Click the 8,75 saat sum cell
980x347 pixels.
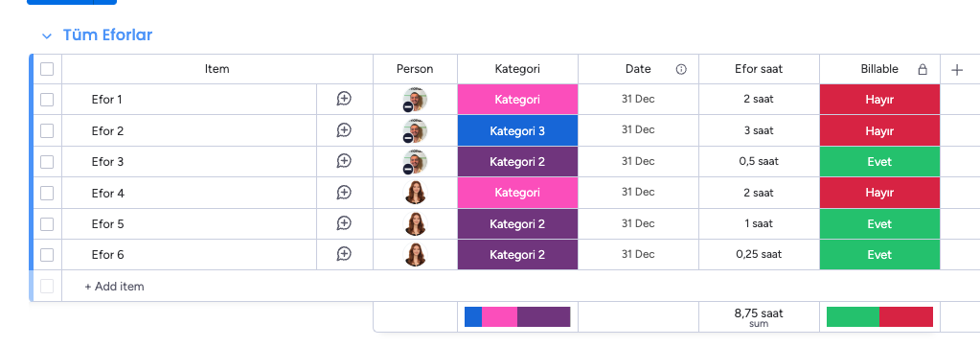[x=759, y=317]
